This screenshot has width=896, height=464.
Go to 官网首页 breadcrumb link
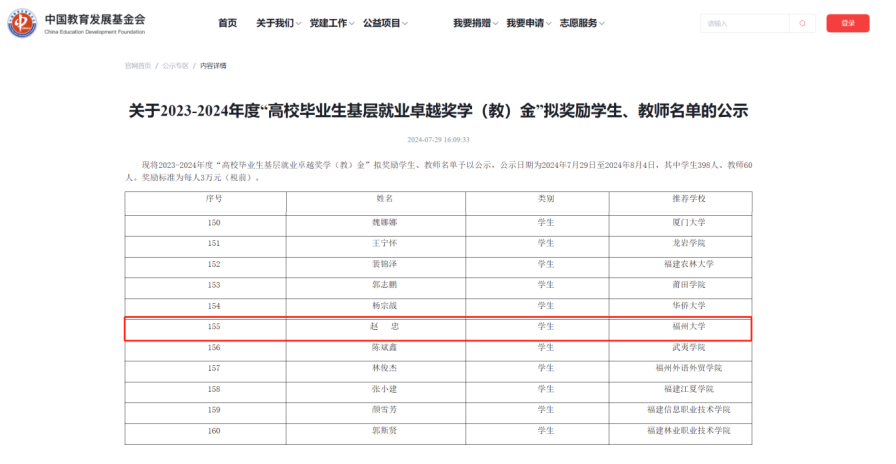[137, 66]
